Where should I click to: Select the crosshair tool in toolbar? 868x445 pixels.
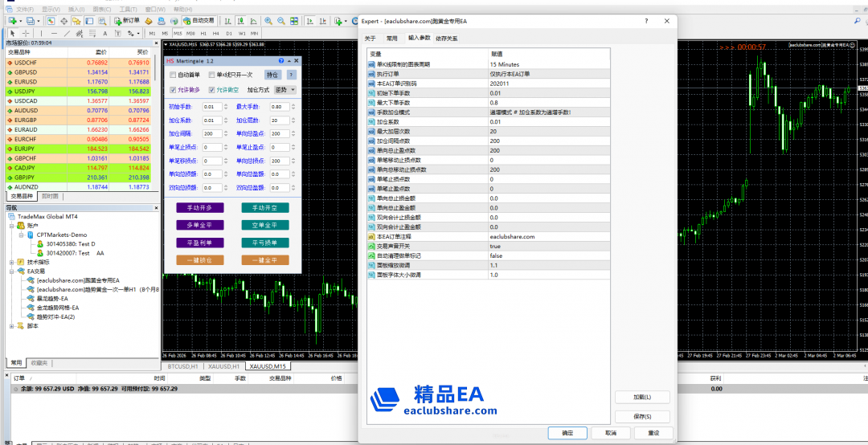tap(25, 33)
